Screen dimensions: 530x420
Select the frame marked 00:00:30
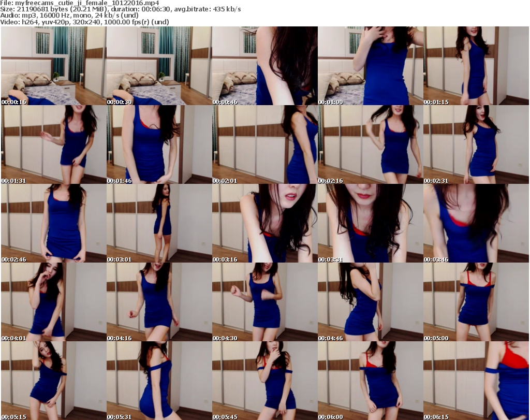[159, 66]
